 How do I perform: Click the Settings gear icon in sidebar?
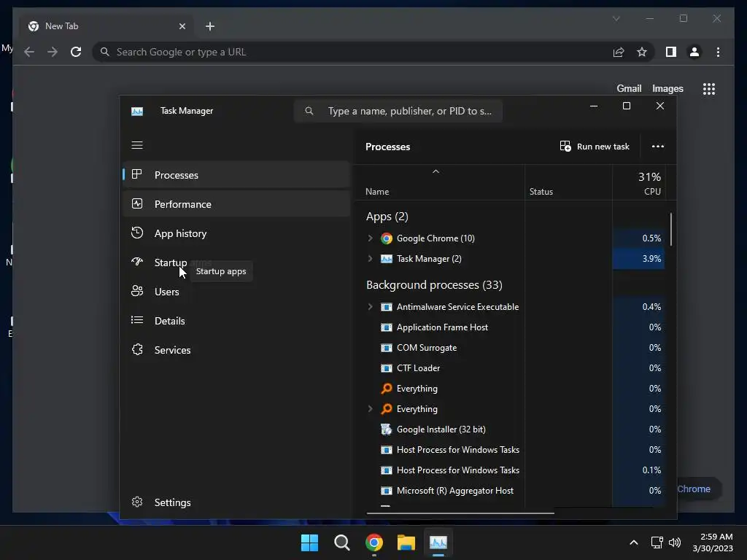pos(137,502)
